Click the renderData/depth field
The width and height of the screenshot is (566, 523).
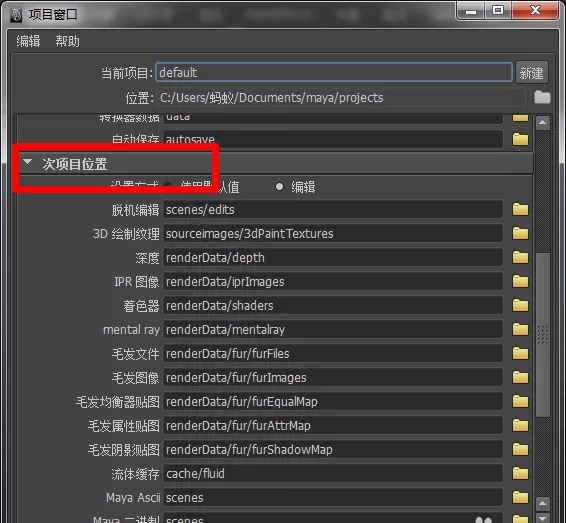click(x=333, y=258)
